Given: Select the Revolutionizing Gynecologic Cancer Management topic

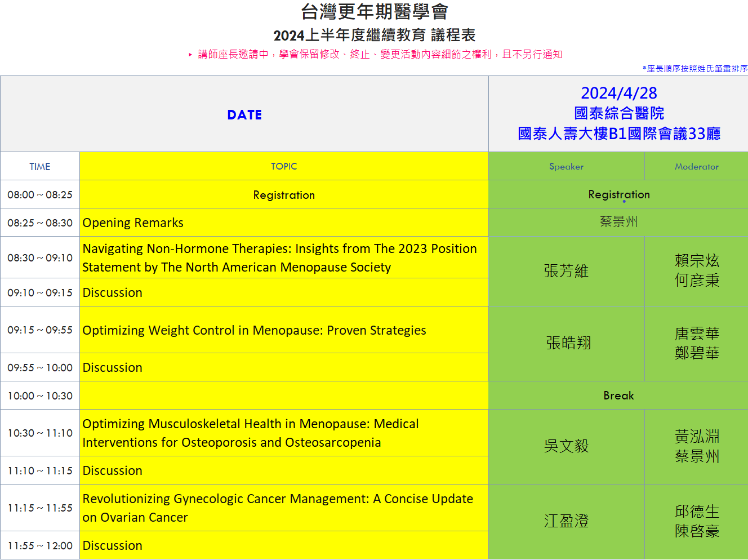Looking at the screenshot, I should point(278,508).
